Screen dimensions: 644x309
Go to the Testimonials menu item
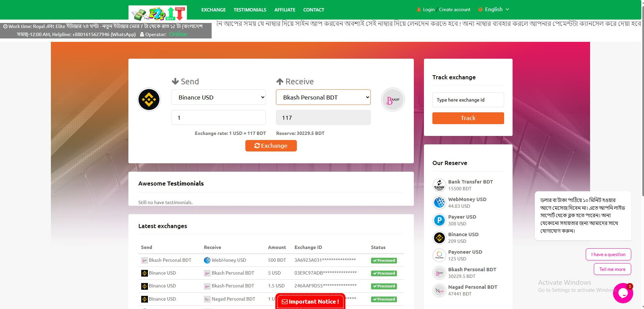click(250, 10)
